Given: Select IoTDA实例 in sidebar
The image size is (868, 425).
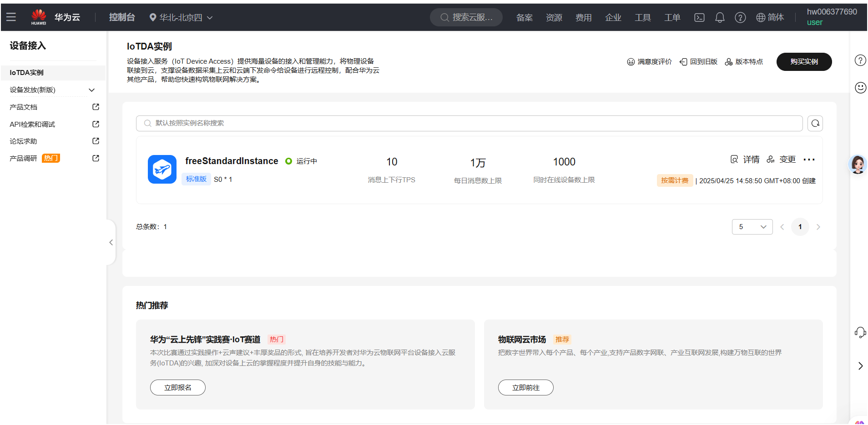Looking at the screenshot, I should click(x=53, y=73).
